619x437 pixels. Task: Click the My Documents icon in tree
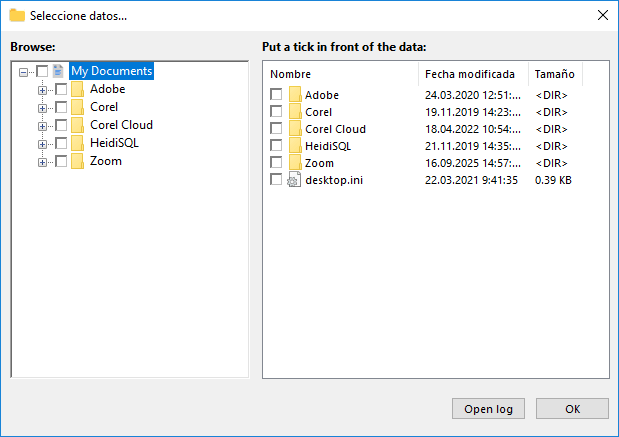(x=58, y=72)
